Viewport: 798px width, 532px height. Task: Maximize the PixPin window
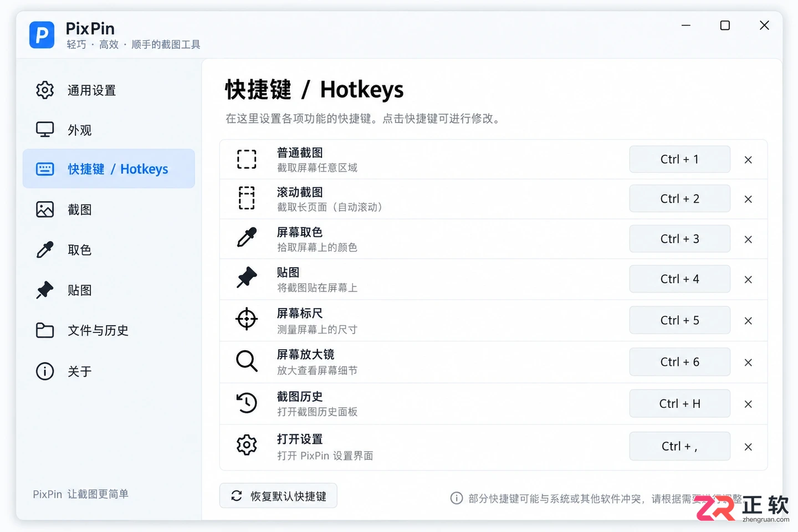pos(725,25)
